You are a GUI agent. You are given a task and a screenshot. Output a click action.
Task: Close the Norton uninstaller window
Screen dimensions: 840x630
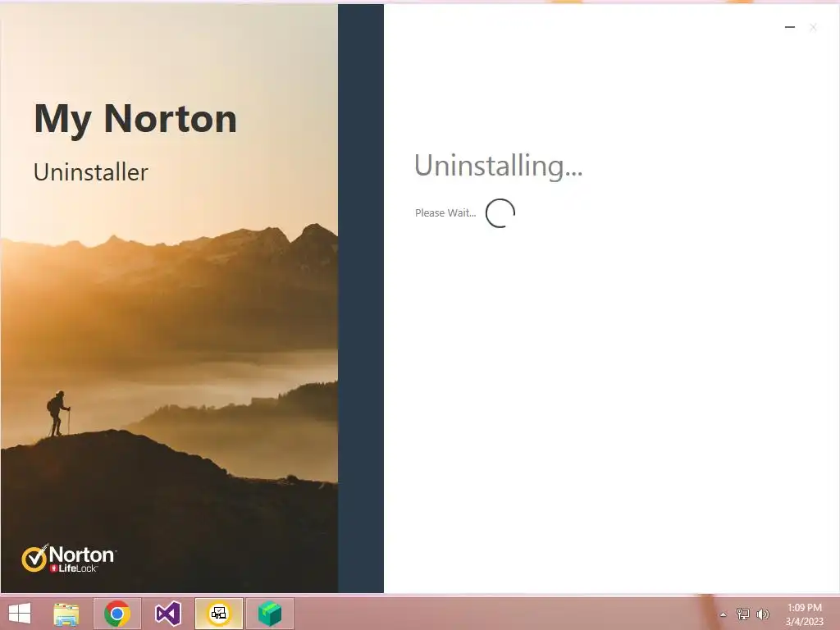(813, 27)
